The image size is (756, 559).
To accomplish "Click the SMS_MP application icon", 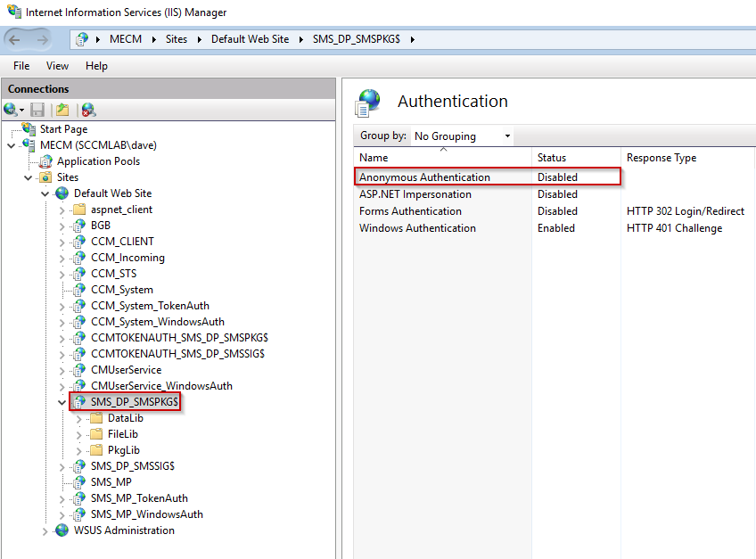I will [78, 482].
